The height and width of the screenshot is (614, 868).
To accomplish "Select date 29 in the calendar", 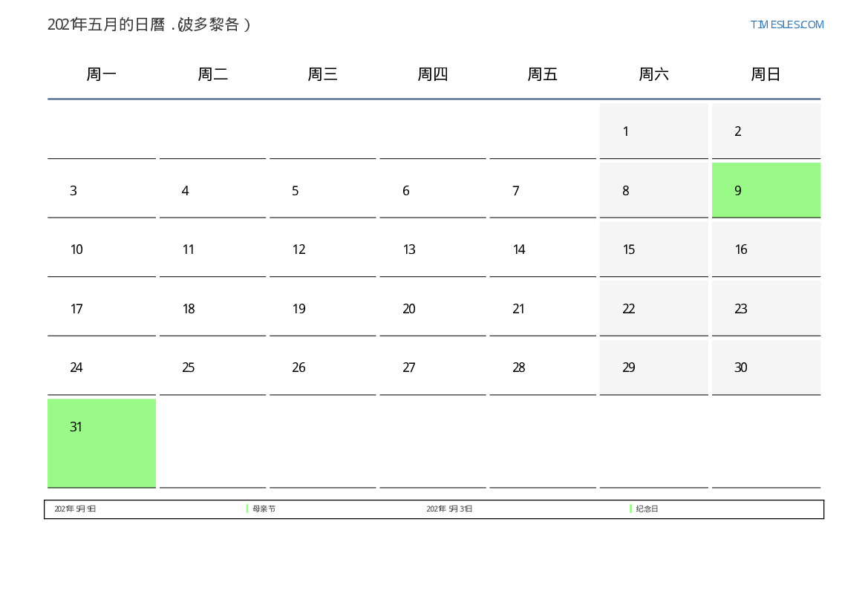I will 653,367.
